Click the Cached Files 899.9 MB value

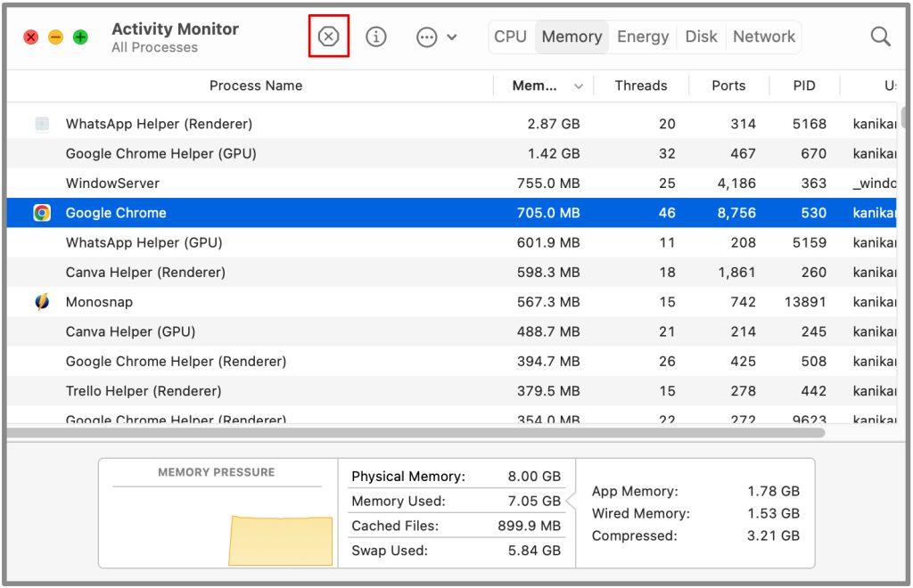point(529,526)
